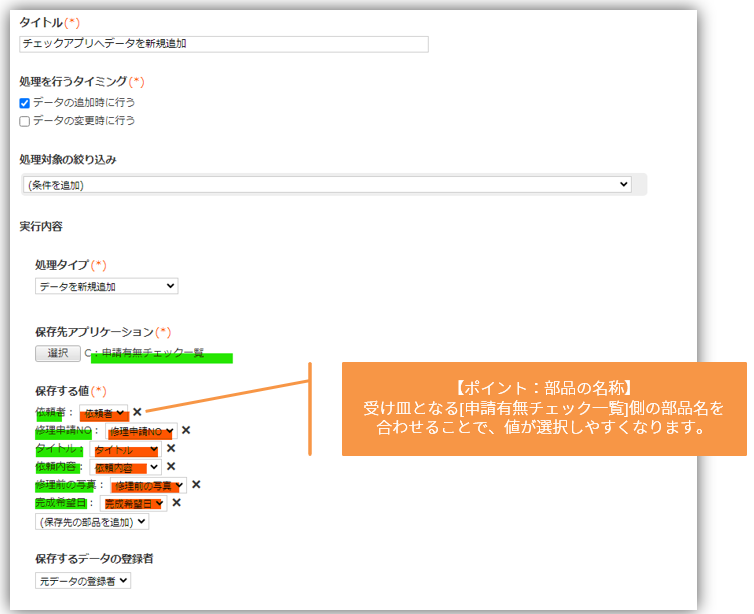Expand the 処理タイプ データを新規追加 dropdown
The width and height of the screenshot is (754, 614).
[106, 286]
